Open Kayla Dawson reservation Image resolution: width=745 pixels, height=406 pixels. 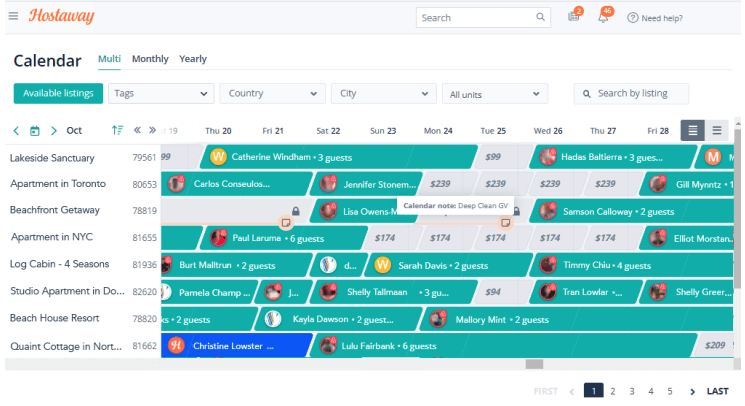point(338,319)
